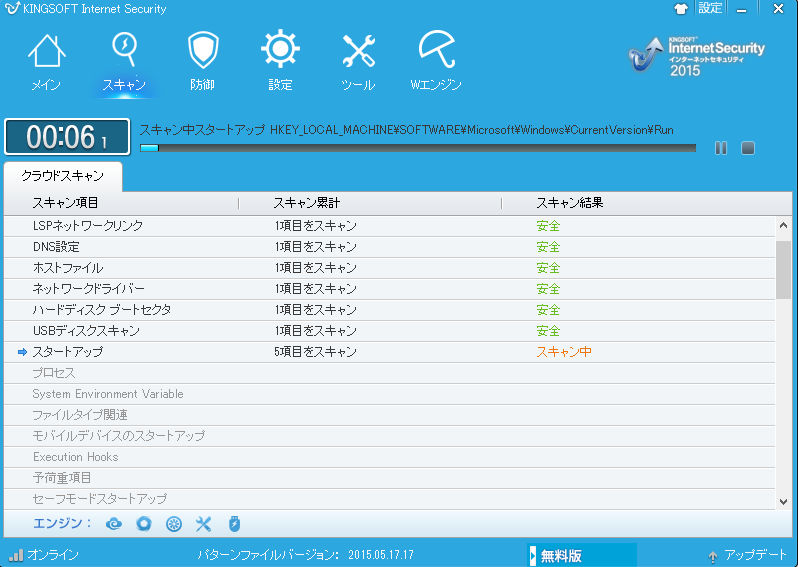Select the ホストファイル row
This screenshot has height=567, width=798.
(389, 268)
